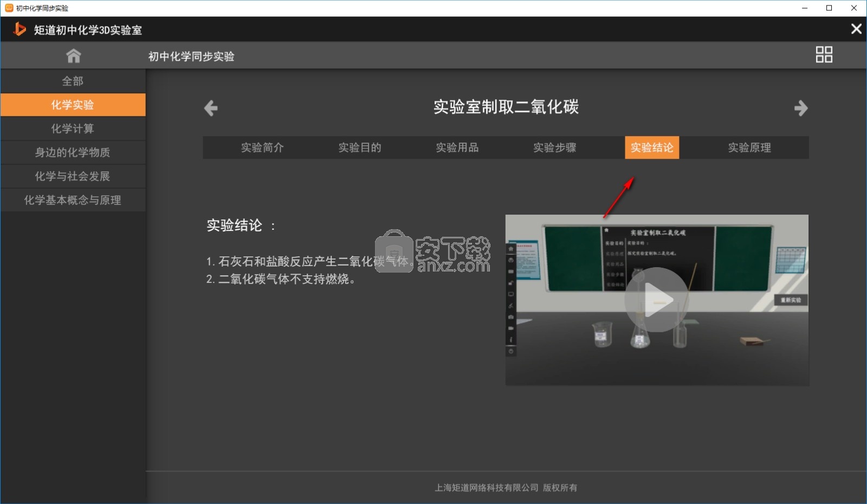This screenshot has height=504, width=867.
Task: Select the 化学实验 category
Action: pos(73,105)
